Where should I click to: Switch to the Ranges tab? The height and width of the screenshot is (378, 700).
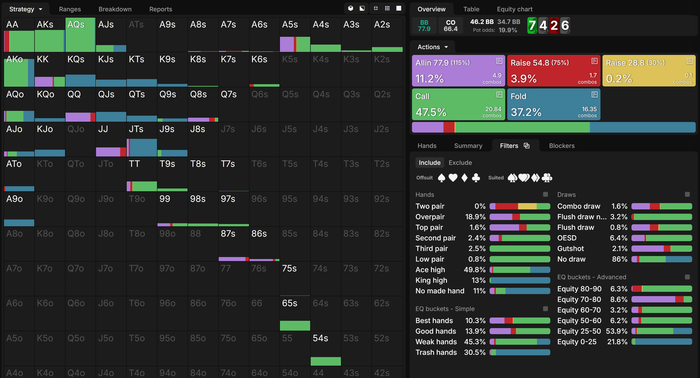(x=70, y=9)
